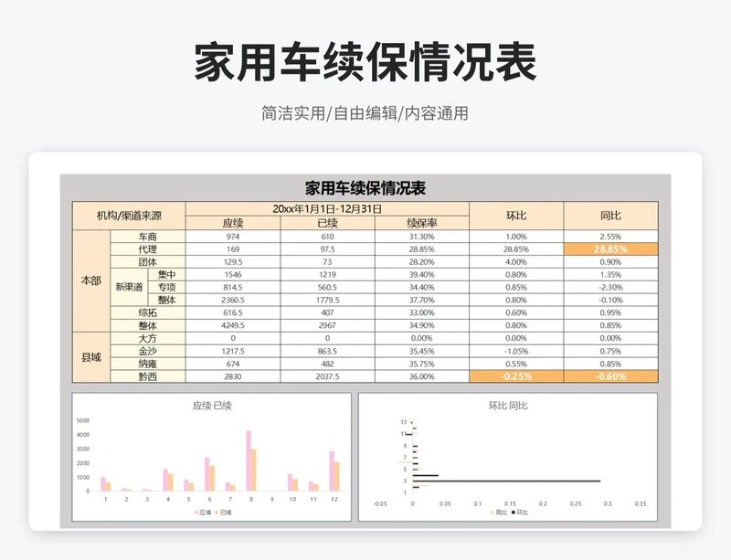Click the 机构/渠道来源 header cell

tap(129, 216)
